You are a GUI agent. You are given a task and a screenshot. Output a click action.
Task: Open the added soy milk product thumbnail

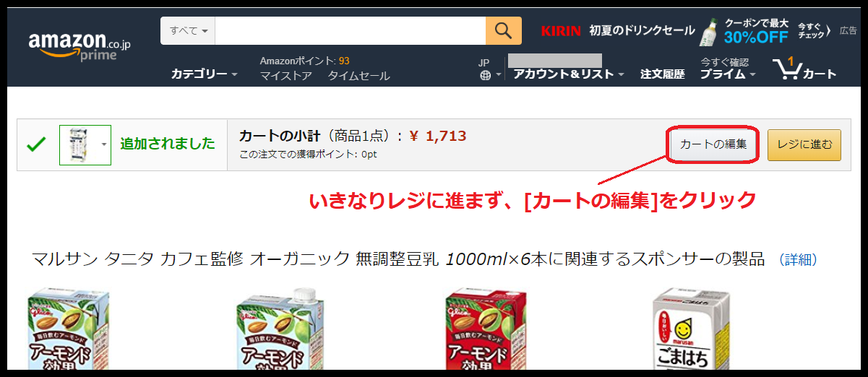pos(78,144)
